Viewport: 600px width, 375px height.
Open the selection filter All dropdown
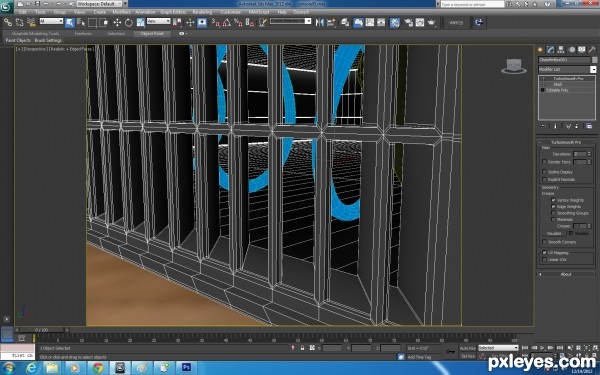point(51,21)
